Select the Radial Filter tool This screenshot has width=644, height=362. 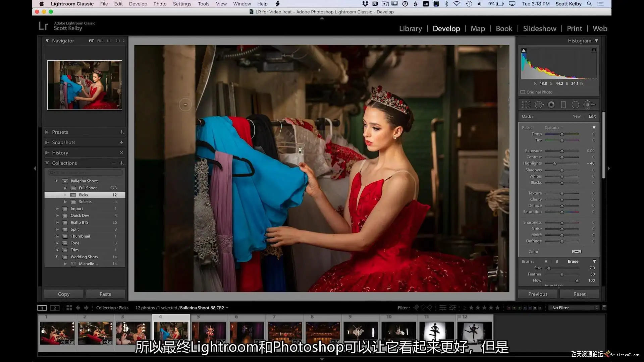tap(575, 105)
